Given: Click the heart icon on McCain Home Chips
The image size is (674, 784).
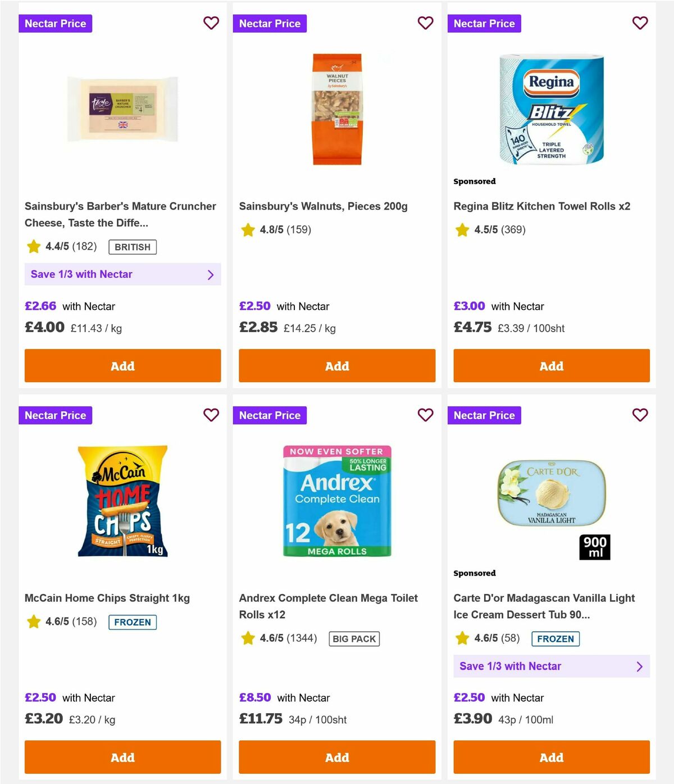Looking at the screenshot, I should tap(211, 415).
